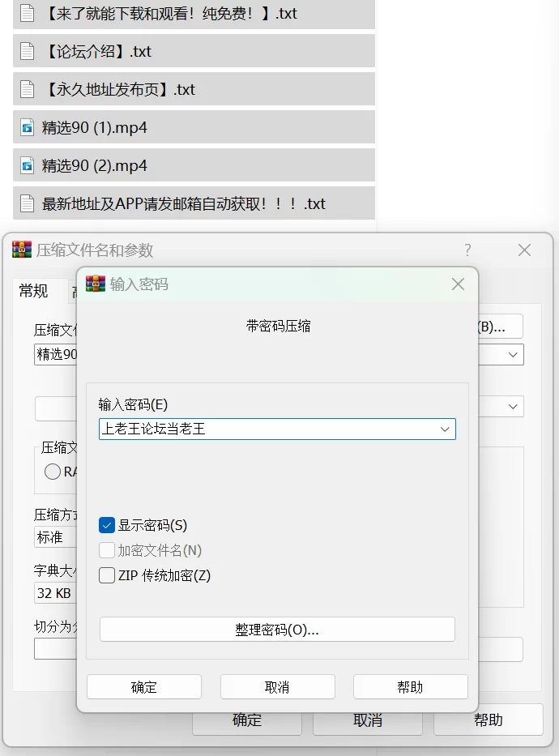
Task: Select the 常规 tab
Action: (34, 292)
